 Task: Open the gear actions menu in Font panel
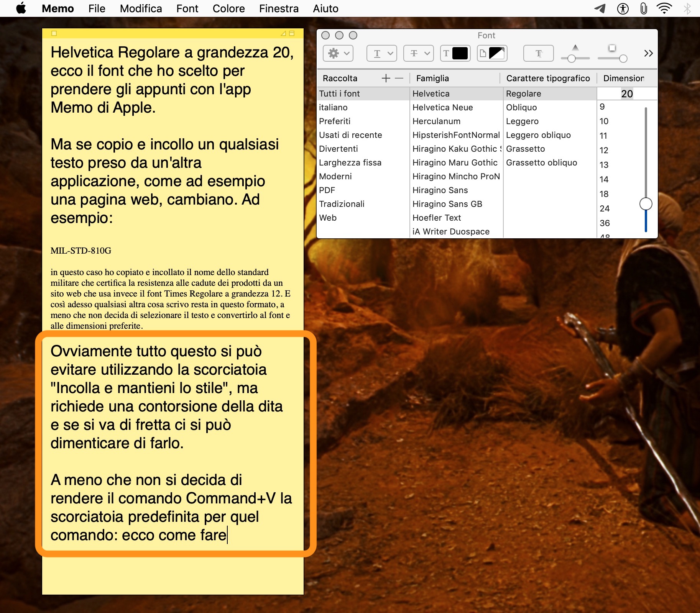click(x=338, y=53)
